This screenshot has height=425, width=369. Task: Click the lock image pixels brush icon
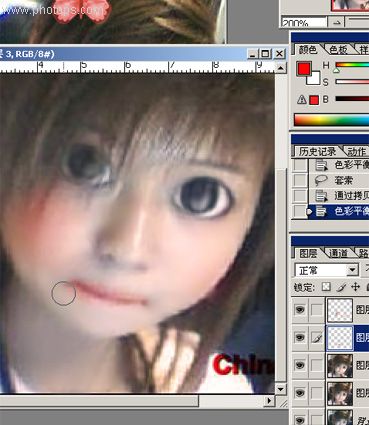tap(341, 287)
